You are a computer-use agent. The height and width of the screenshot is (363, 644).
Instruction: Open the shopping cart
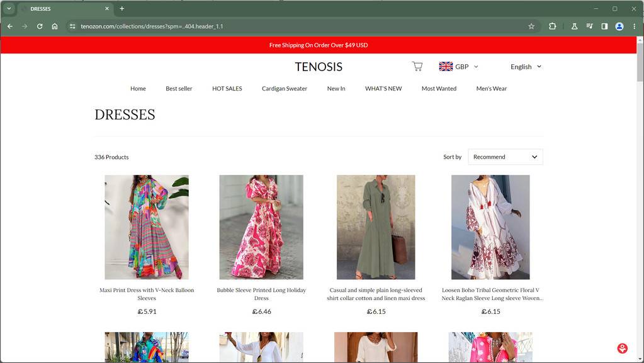click(x=417, y=66)
